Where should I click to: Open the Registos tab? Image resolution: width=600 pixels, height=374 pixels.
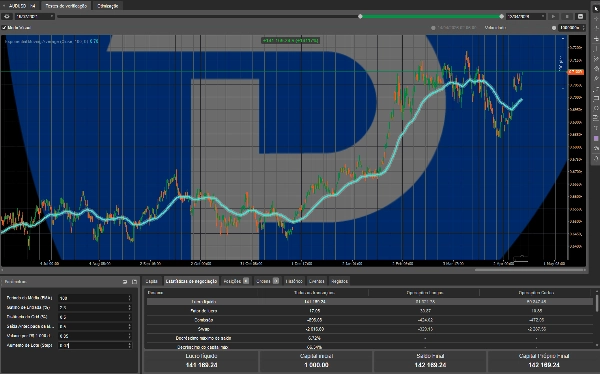coord(339,281)
